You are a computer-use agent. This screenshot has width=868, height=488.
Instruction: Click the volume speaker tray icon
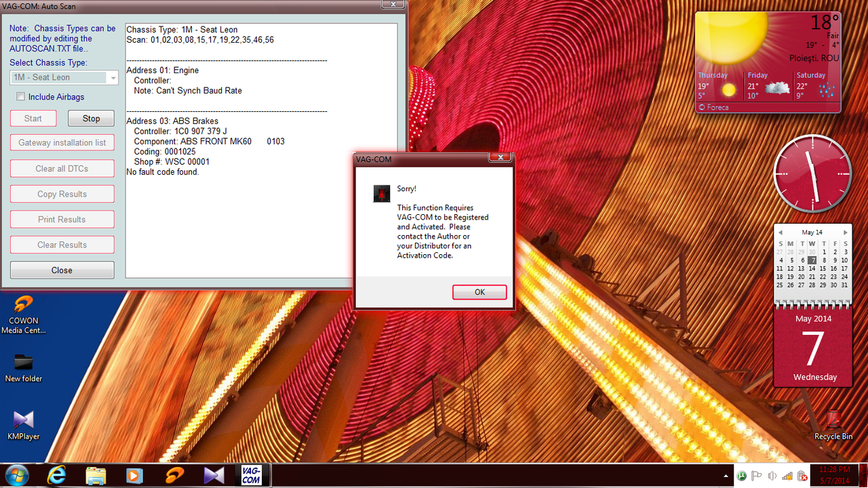772,476
